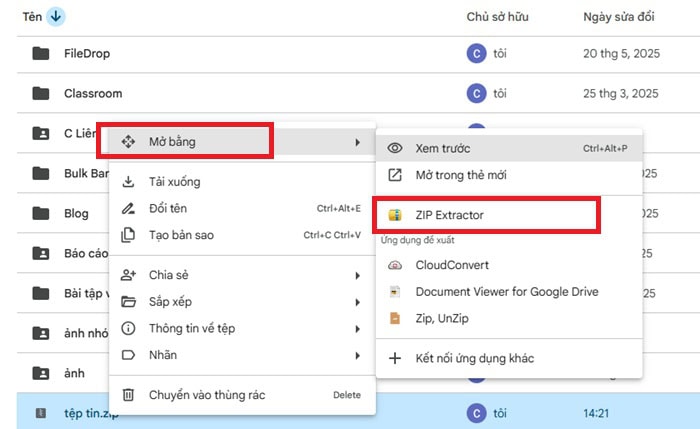Screen dimensions: 700x429
Task: Click the Ngày sửa đổi column header
Action: 618,17
